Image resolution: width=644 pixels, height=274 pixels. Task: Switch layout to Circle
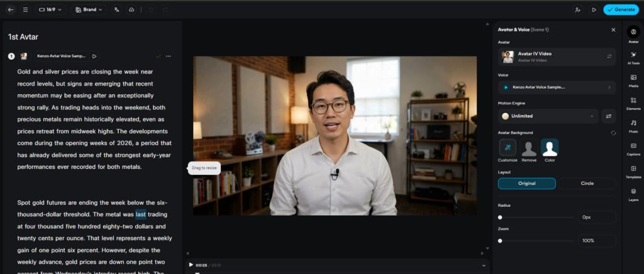(587, 184)
